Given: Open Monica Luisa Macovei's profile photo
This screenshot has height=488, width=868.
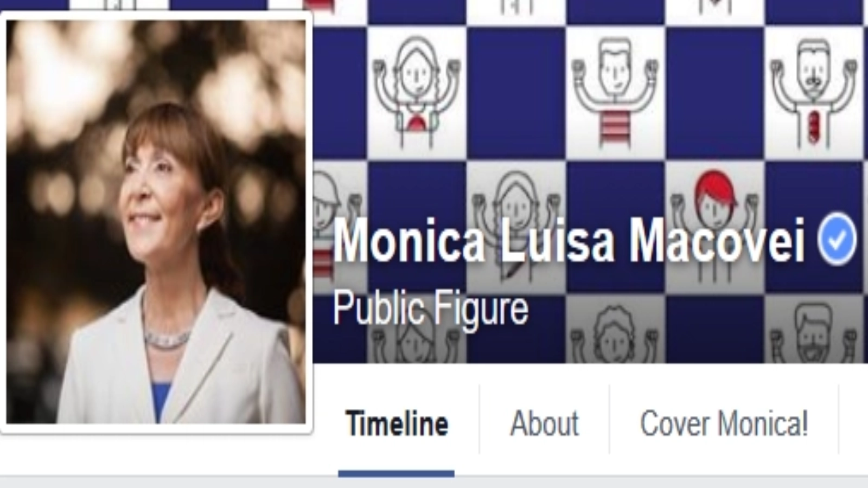Looking at the screenshot, I should [x=156, y=222].
